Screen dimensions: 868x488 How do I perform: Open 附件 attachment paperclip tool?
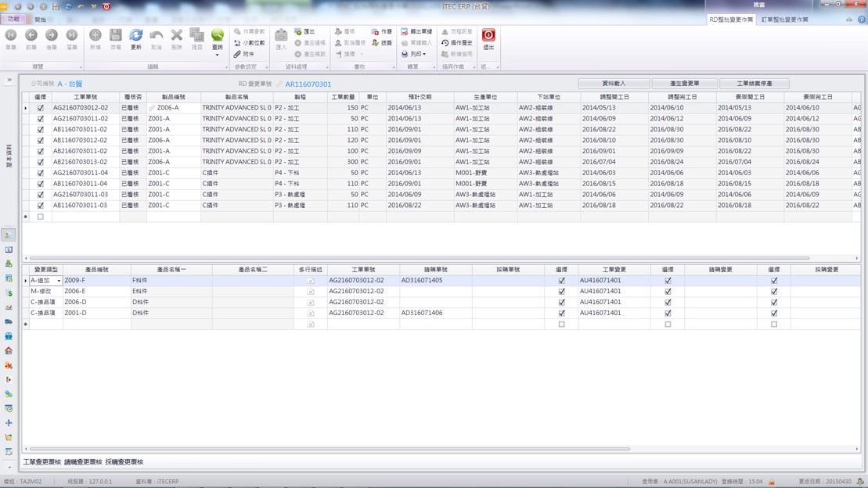[x=244, y=54]
